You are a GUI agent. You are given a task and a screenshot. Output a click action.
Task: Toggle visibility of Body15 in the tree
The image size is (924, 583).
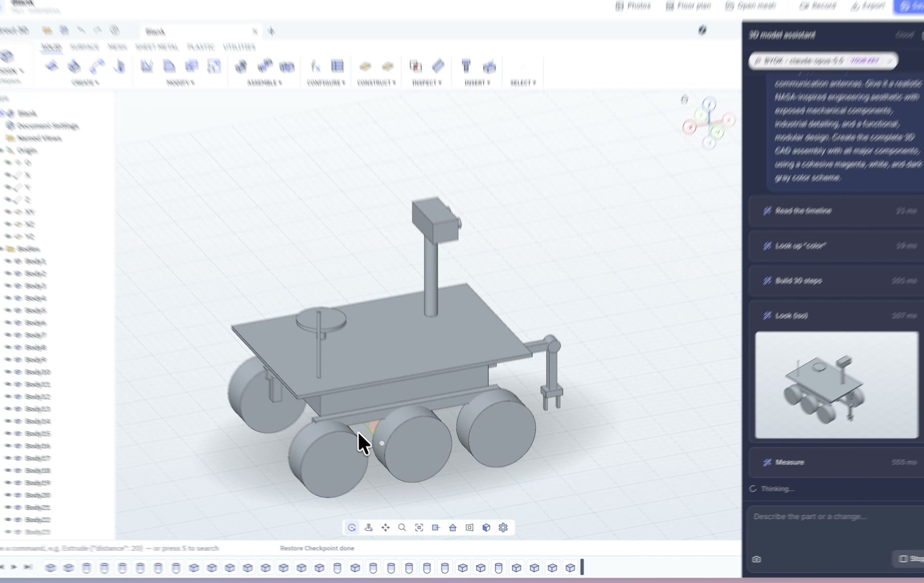click(x=8, y=434)
